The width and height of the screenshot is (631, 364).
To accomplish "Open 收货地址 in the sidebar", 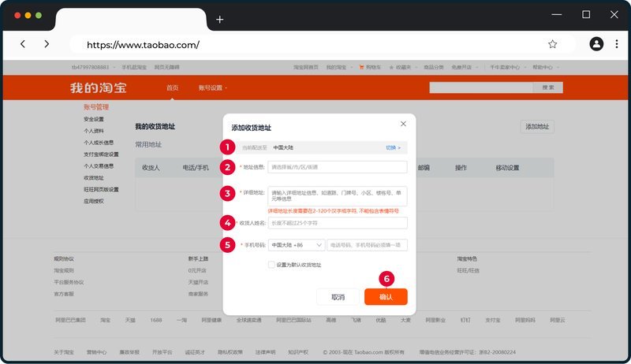I will pyautogui.click(x=94, y=177).
